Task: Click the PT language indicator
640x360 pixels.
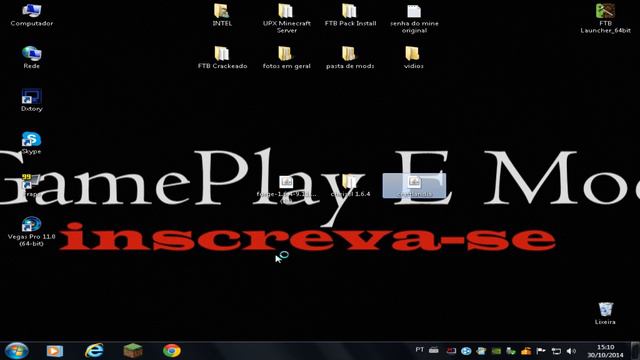Action: pyautogui.click(x=420, y=350)
